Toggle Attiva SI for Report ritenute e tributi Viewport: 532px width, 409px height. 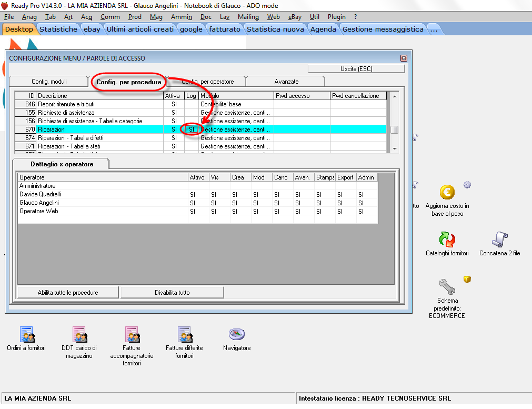coord(174,104)
